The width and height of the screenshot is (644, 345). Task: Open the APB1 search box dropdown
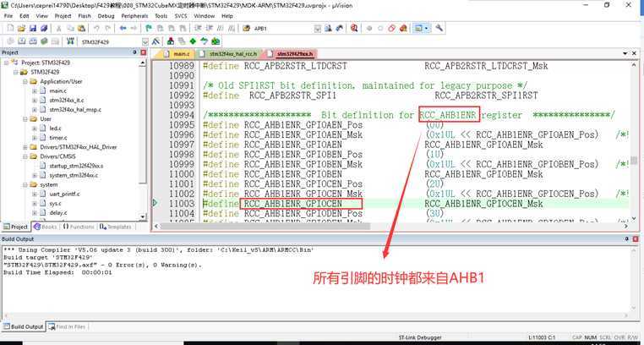318,29
